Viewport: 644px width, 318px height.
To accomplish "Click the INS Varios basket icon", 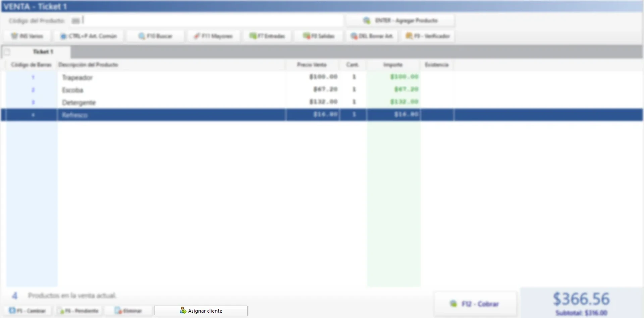I will coord(14,36).
